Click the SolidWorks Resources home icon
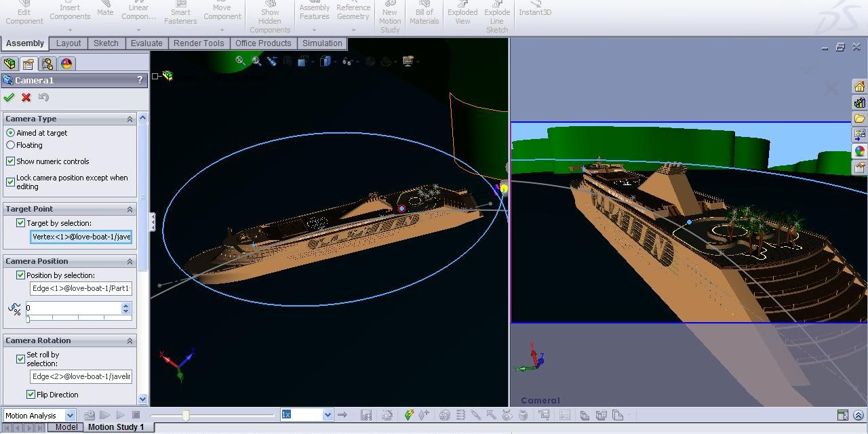The width and height of the screenshot is (868, 434). tap(860, 87)
